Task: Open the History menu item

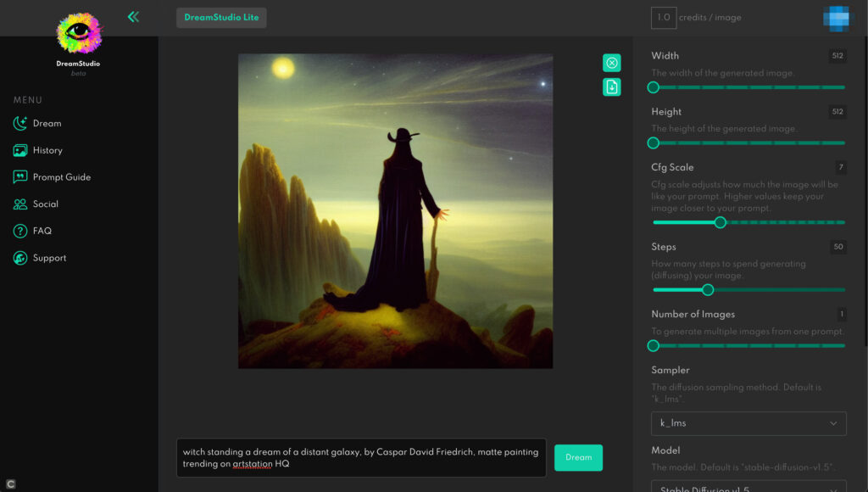Action: point(47,150)
